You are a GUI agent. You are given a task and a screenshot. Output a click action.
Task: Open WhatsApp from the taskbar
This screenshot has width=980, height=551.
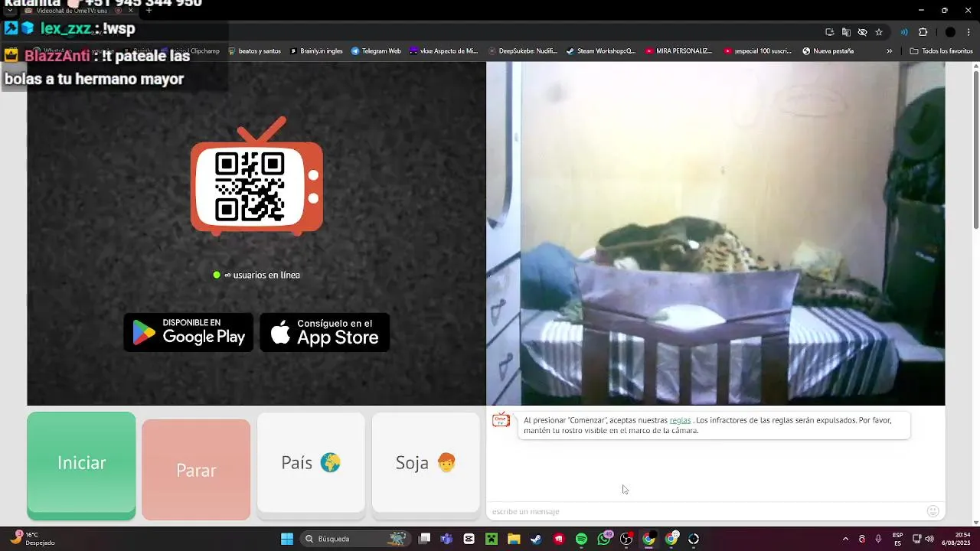(604, 539)
